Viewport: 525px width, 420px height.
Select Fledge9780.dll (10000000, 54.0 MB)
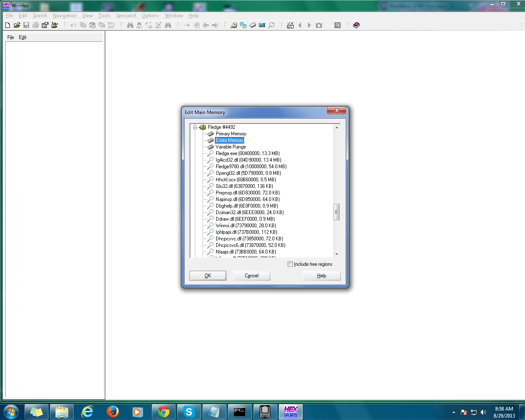click(251, 167)
